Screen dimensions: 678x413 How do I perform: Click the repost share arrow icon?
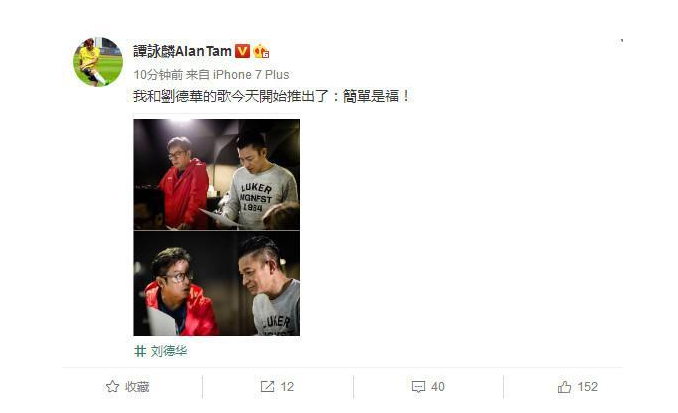point(267,386)
